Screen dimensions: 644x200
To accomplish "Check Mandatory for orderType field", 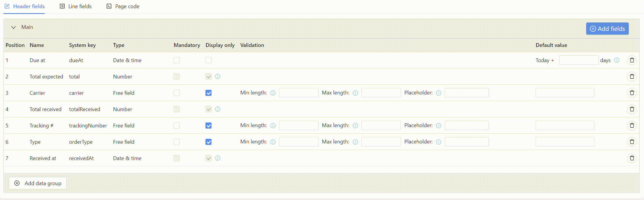I will coord(176,142).
